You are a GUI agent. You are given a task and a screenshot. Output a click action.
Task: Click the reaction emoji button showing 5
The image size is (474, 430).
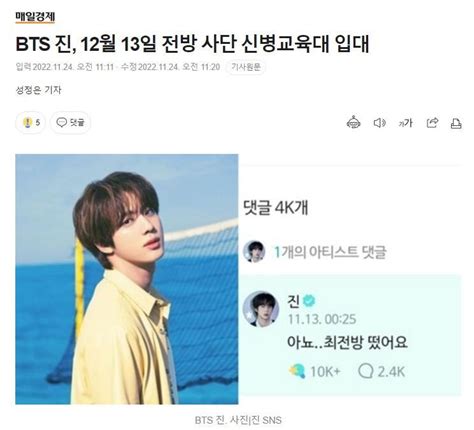(x=31, y=123)
